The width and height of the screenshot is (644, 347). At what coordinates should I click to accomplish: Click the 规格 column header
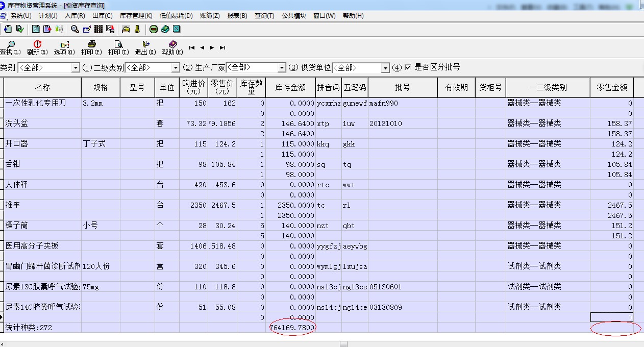click(x=101, y=87)
